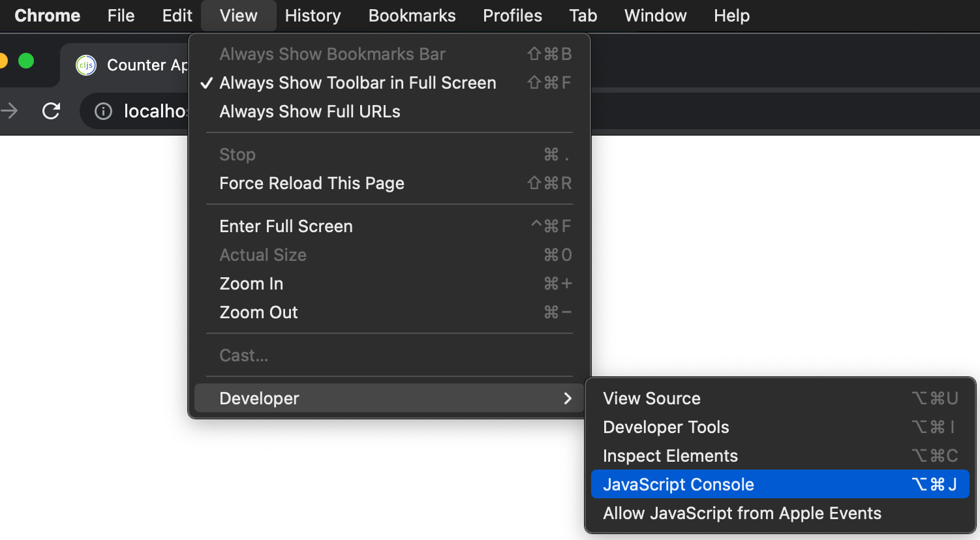The height and width of the screenshot is (540, 980).
Task: Open the Bookmarks menu
Action: 412,16
